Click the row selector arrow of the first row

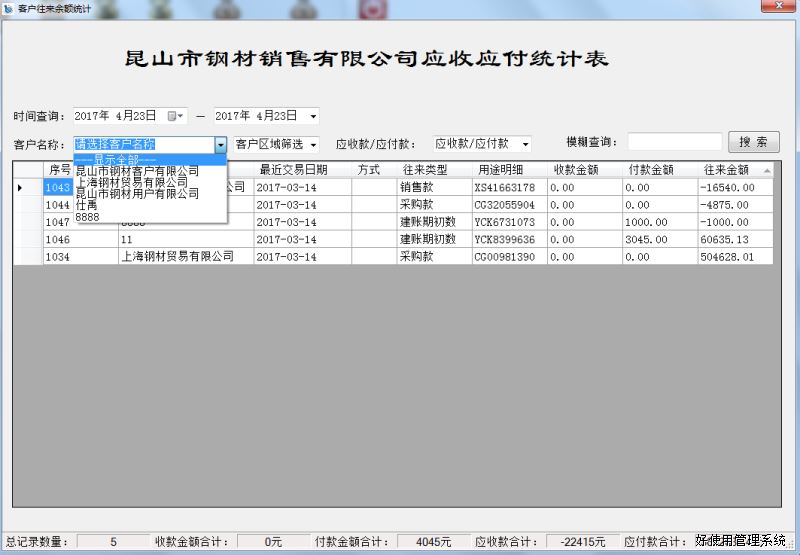point(21,188)
